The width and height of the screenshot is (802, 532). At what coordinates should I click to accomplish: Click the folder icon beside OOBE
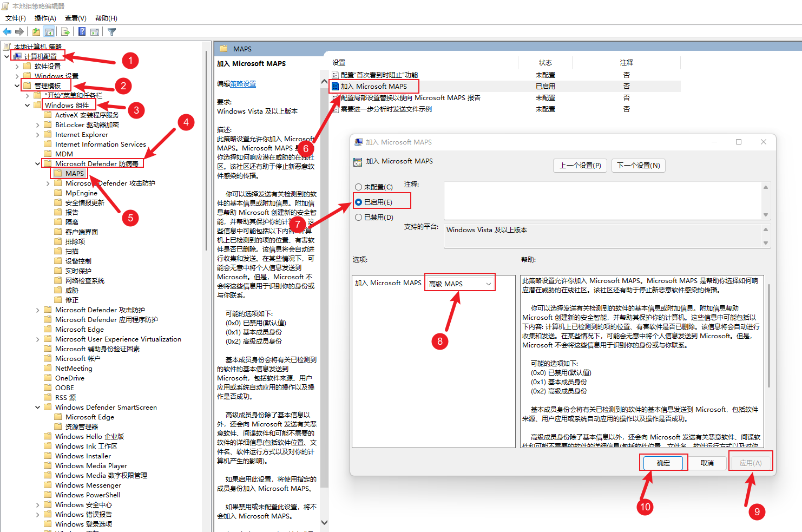(x=48, y=387)
